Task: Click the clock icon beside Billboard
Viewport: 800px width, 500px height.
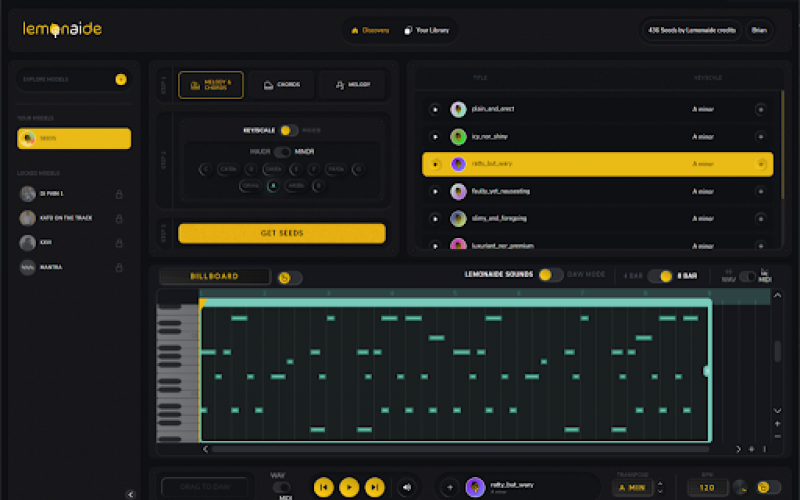Action: click(x=285, y=277)
